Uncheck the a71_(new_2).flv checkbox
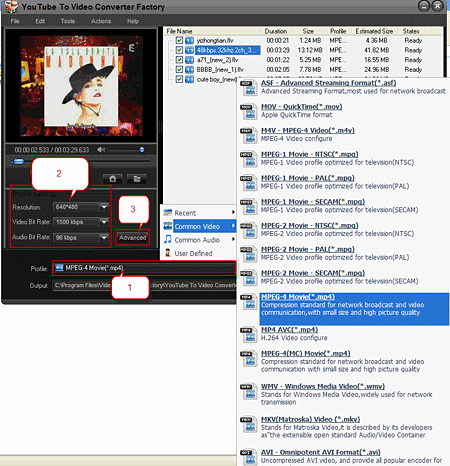Screen dimensions: 450x466 pyautogui.click(x=179, y=60)
